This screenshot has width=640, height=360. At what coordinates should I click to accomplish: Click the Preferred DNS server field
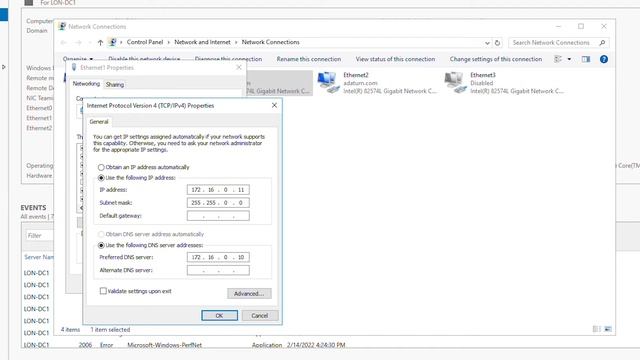(x=218, y=257)
